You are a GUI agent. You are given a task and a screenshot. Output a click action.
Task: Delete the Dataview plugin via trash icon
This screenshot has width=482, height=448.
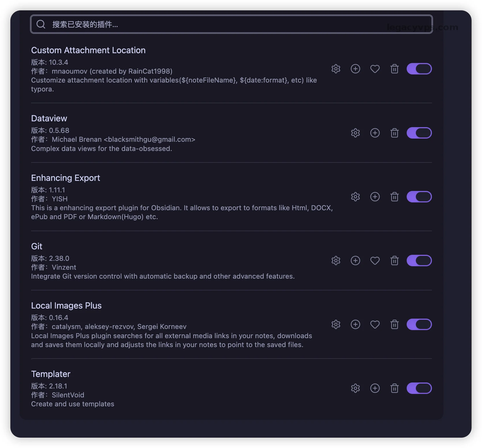click(x=394, y=133)
